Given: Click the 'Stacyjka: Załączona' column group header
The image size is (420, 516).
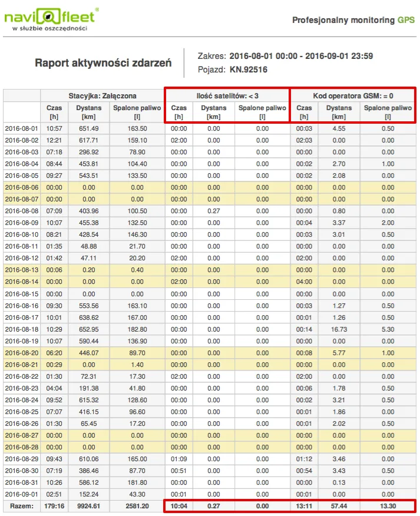Looking at the screenshot, I should coord(102,96).
